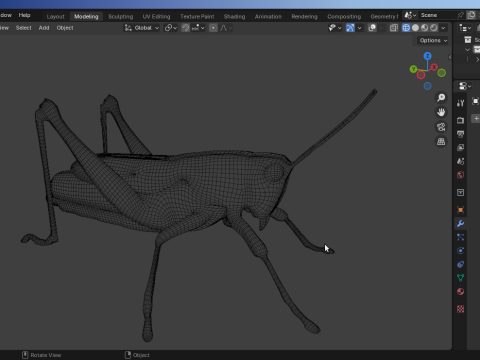The image size is (480, 360).
Task: Click the Zoom magnifier viewport button
Action: tap(441, 97)
